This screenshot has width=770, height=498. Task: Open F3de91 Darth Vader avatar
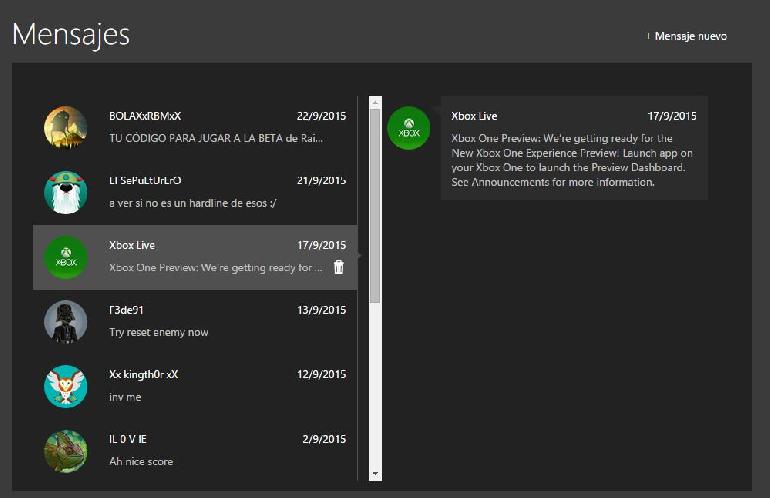[66, 322]
